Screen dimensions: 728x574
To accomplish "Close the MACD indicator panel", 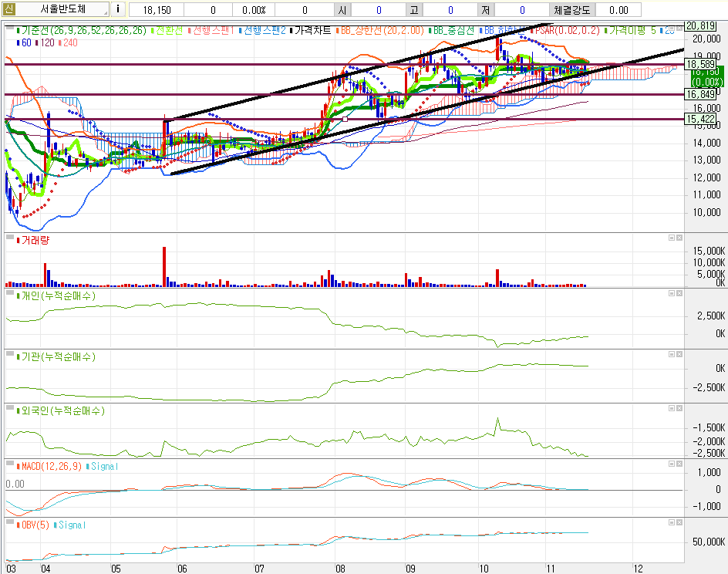I will click(x=679, y=464).
